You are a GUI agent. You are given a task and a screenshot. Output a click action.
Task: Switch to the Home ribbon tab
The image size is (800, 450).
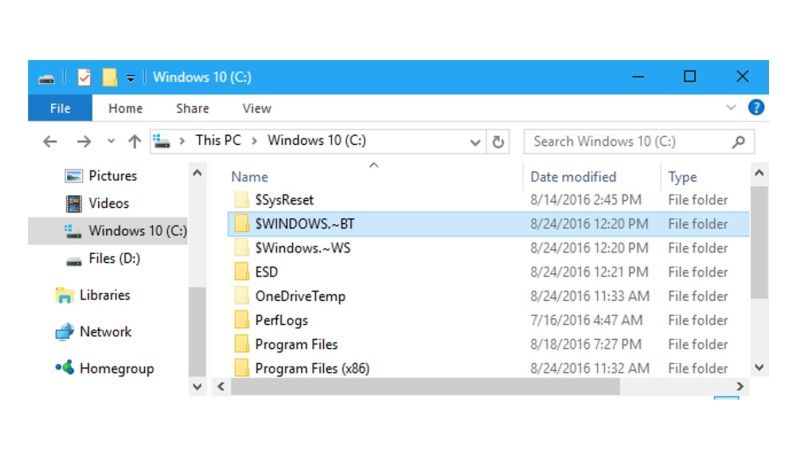pos(126,108)
